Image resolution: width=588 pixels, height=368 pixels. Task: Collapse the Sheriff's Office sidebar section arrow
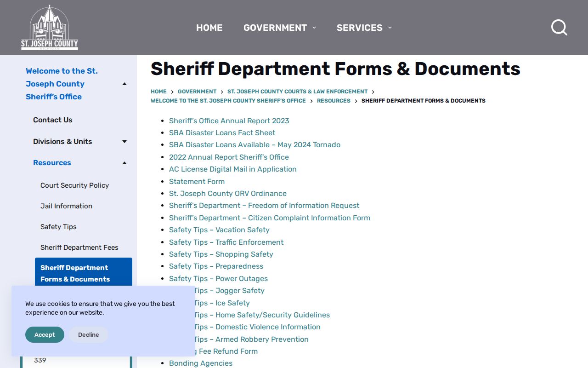(x=124, y=84)
